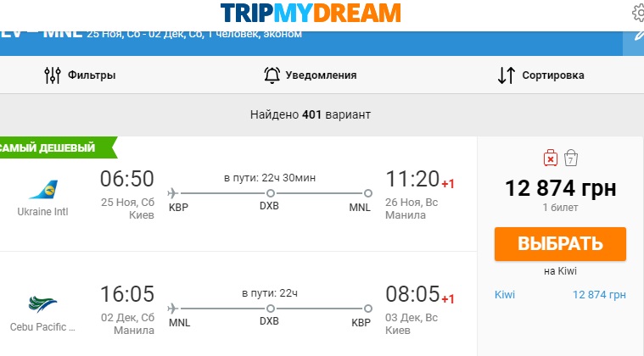Click the Сортировка up-down arrows icon
The height and width of the screenshot is (356, 644).
[506, 75]
